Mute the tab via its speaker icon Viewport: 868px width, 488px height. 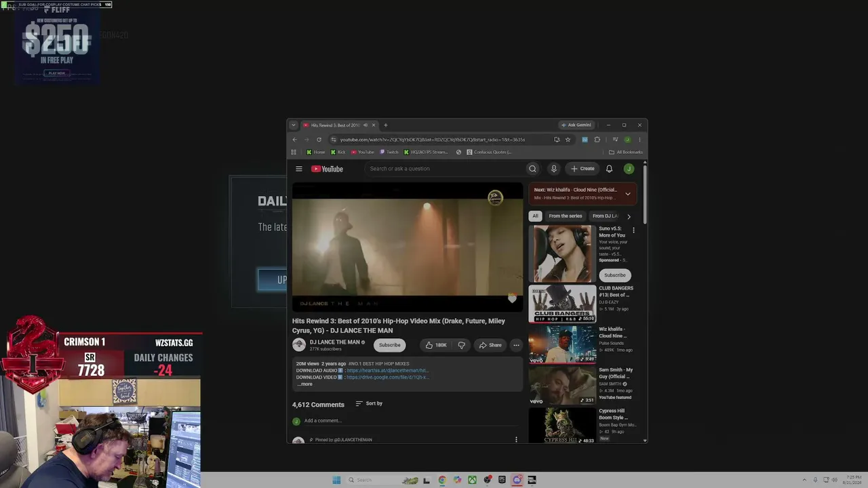[365, 125]
